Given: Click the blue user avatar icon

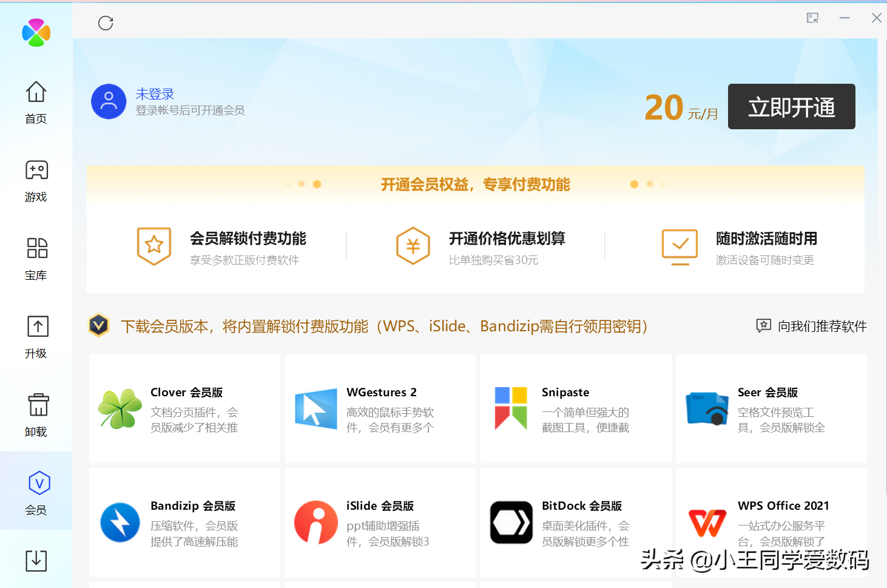Looking at the screenshot, I should 109,101.
